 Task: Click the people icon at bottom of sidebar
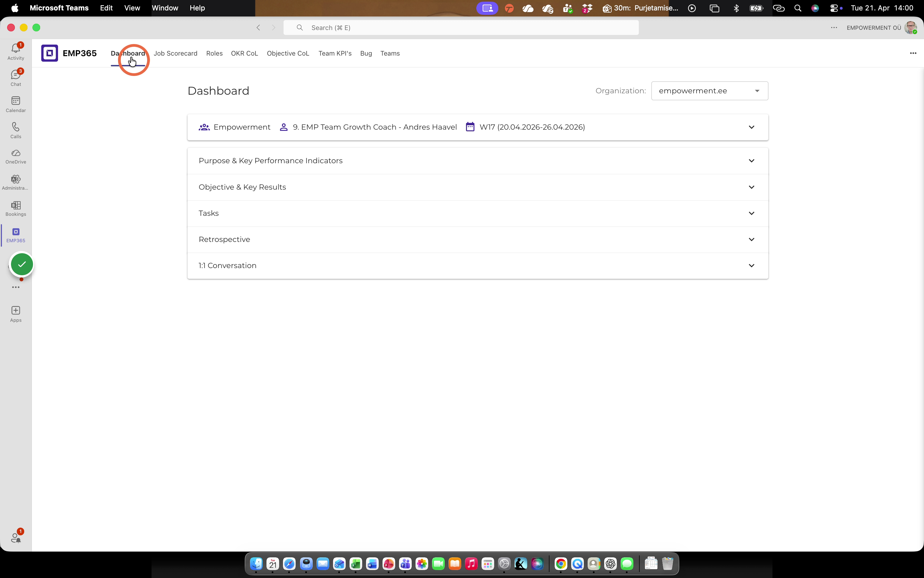16,538
